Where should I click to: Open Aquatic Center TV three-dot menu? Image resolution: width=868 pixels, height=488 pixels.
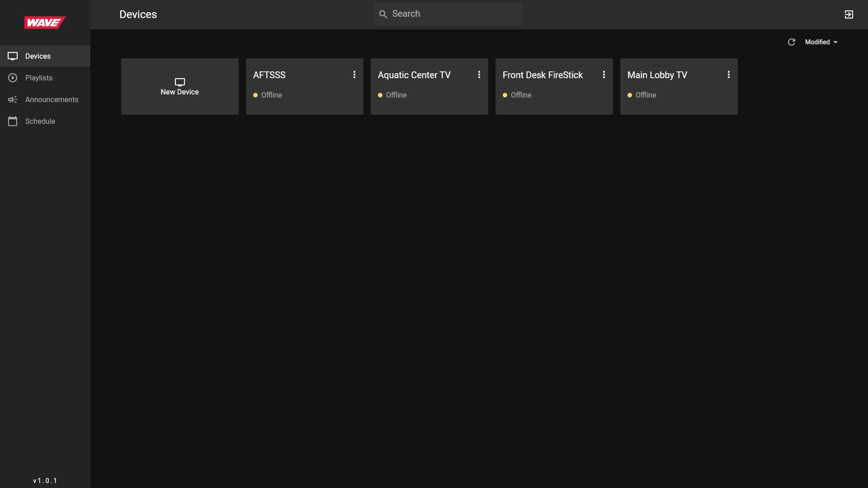(x=479, y=75)
